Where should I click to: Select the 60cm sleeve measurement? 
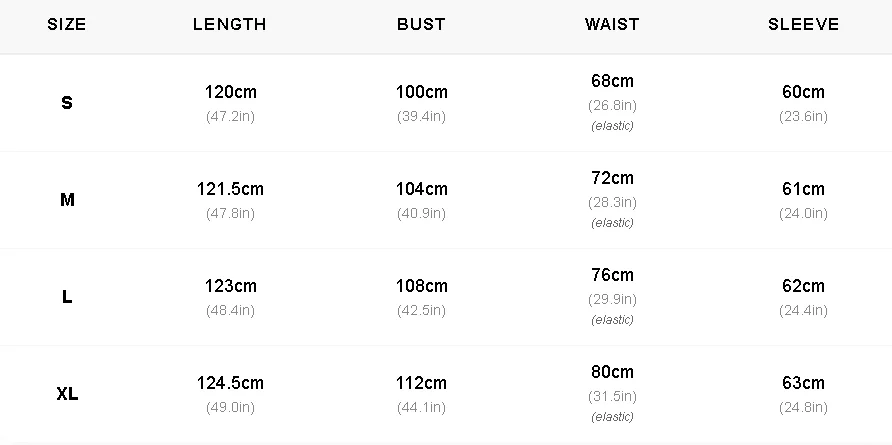803,92
